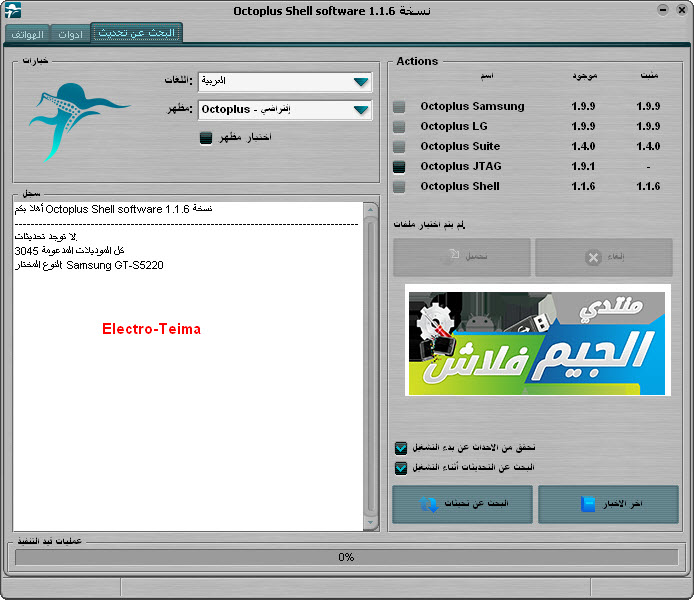The width and height of the screenshot is (694, 600).
Task: Click available version 1.9.1 of Octoplus JTAG
Action: point(583,166)
